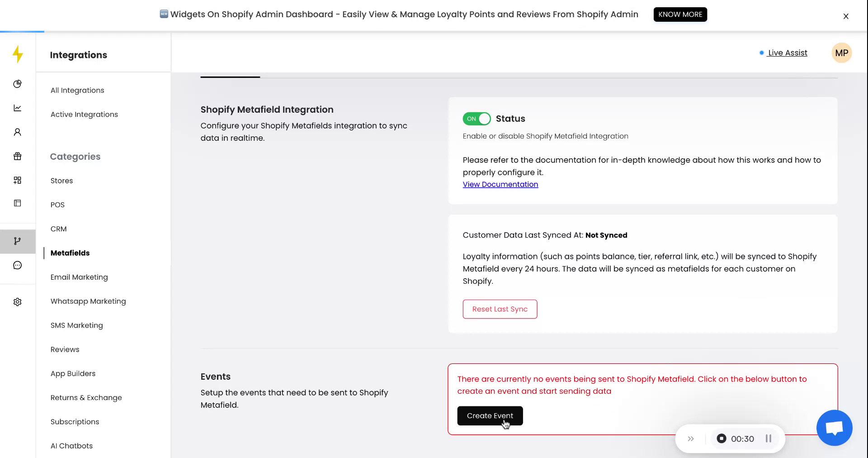The height and width of the screenshot is (458, 868).
Task: Open the line graph analytics icon
Action: [18, 108]
